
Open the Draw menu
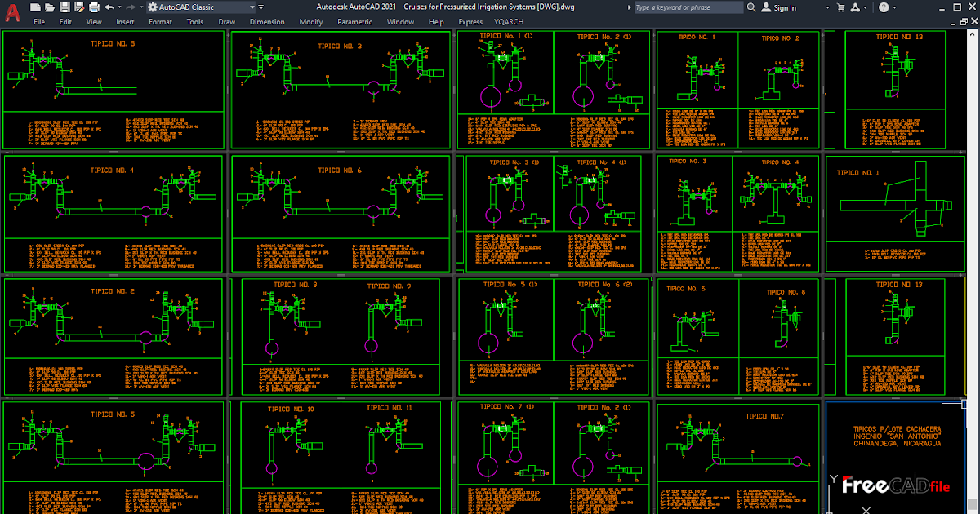(x=226, y=22)
